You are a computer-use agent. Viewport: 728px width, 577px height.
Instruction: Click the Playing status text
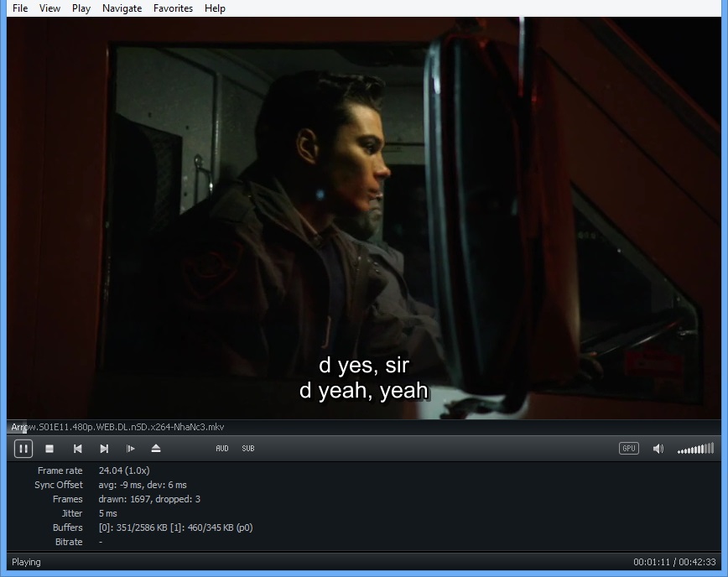26,562
